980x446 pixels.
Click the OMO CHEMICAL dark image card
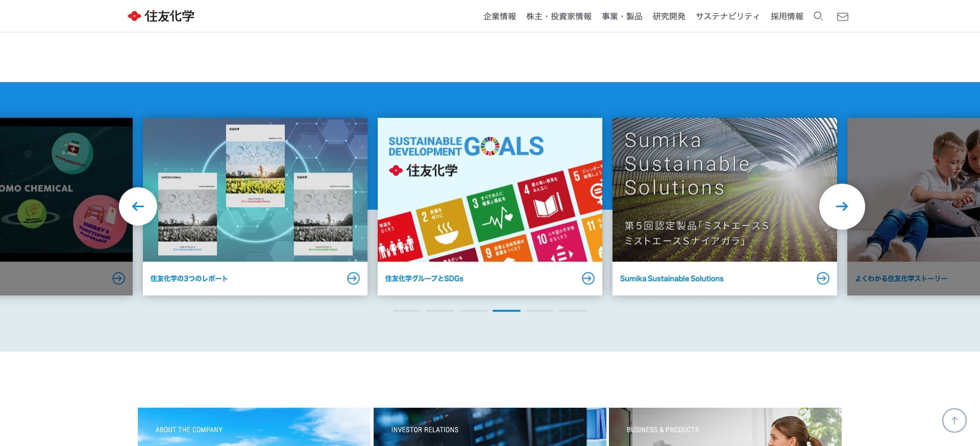pyautogui.click(x=66, y=190)
